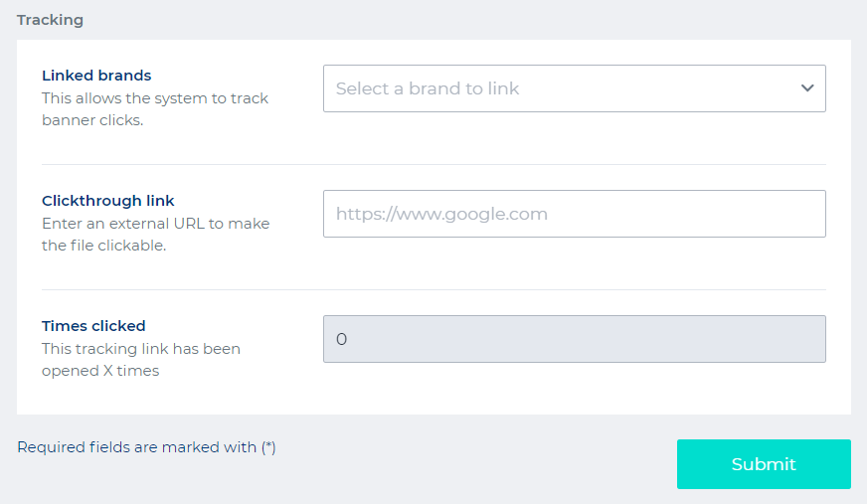Click the 'Enter an external URL' help text

[155, 224]
